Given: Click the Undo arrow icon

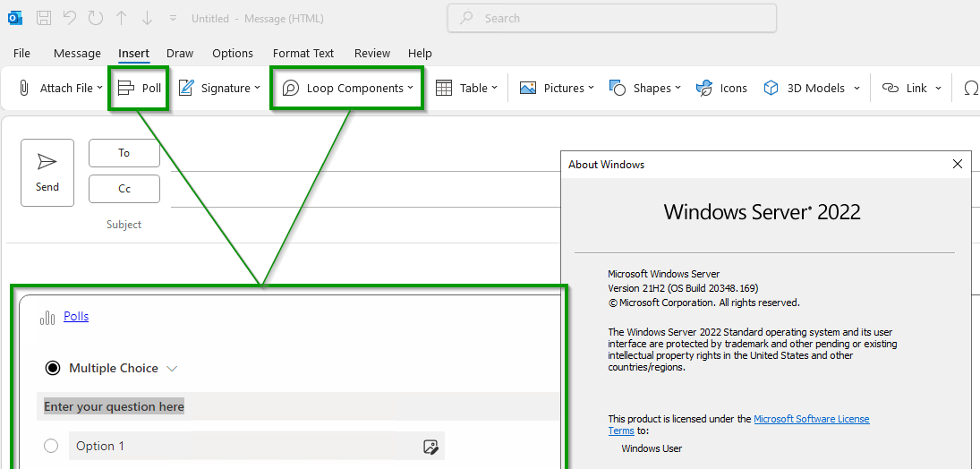Looking at the screenshot, I should click(x=70, y=18).
